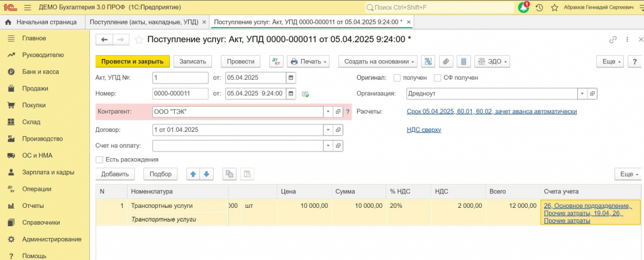Tick the Оригинал получен checkbox

(x=397, y=77)
